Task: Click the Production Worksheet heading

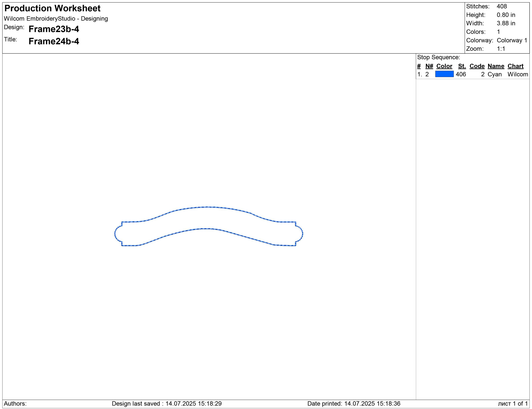Action: pyautogui.click(x=52, y=8)
